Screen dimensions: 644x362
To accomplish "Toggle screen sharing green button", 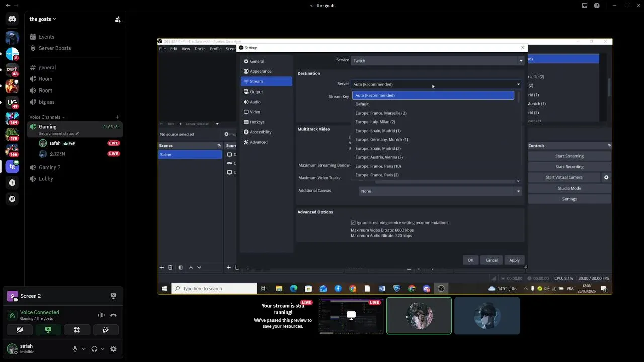I will (48, 330).
